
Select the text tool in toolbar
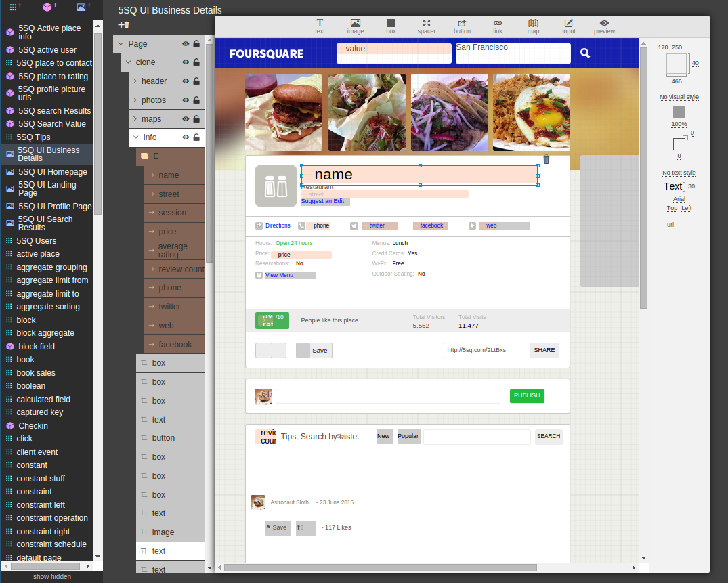pyautogui.click(x=320, y=26)
